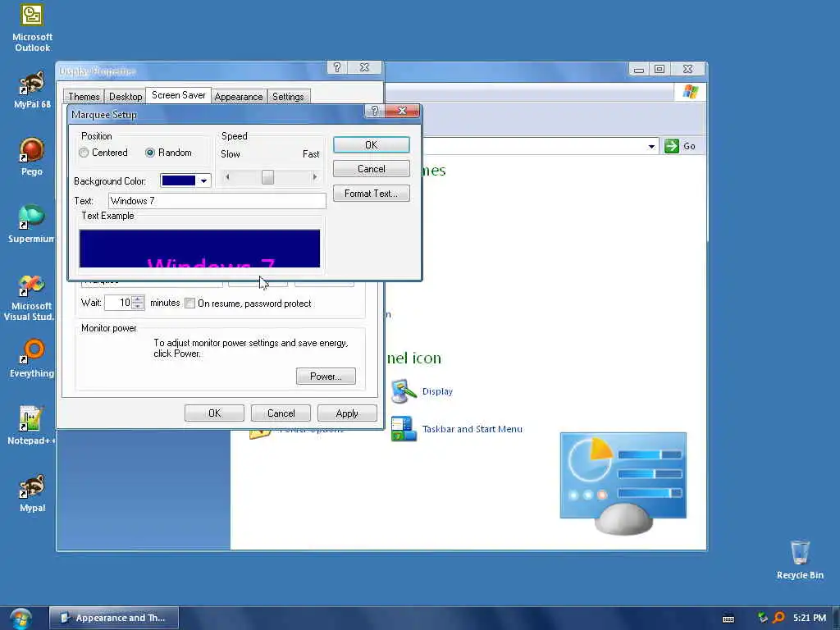
Task: Open Taskbar and Start Menu icon
Action: [x=404, y=428]
